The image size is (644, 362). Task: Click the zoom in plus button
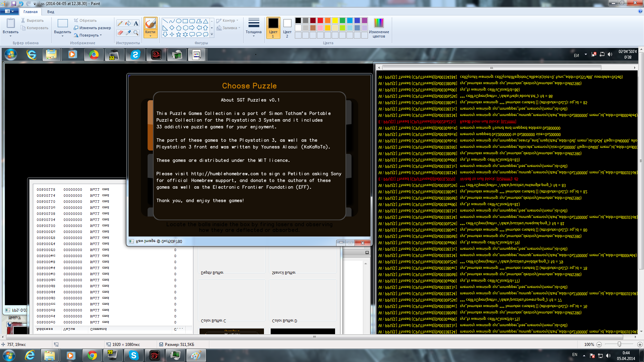640,345
